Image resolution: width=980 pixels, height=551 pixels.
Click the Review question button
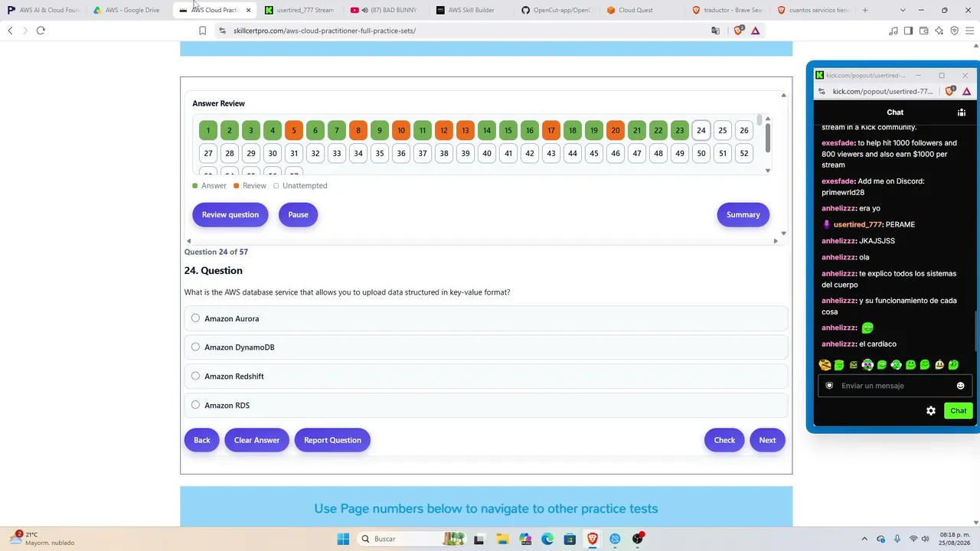click(230, 215)
